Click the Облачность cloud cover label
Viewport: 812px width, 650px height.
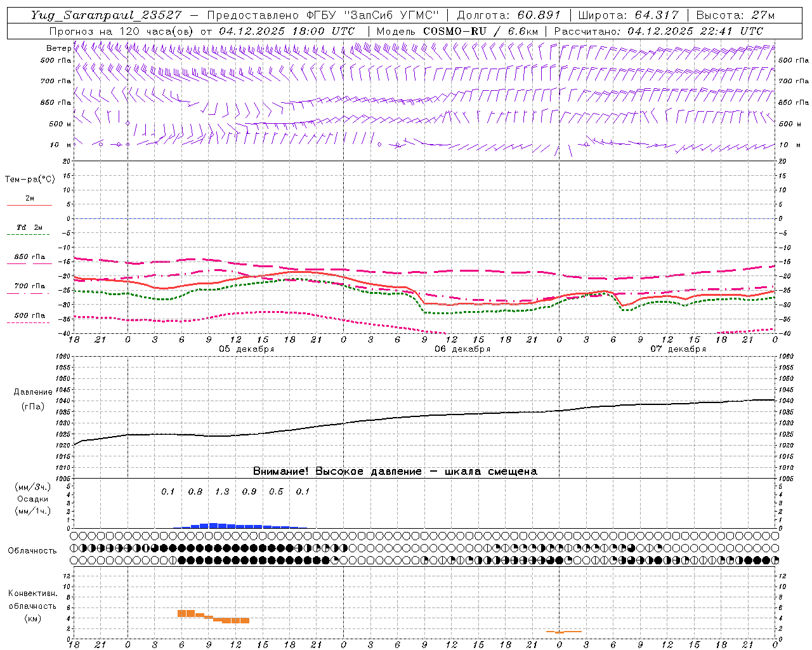32,551
